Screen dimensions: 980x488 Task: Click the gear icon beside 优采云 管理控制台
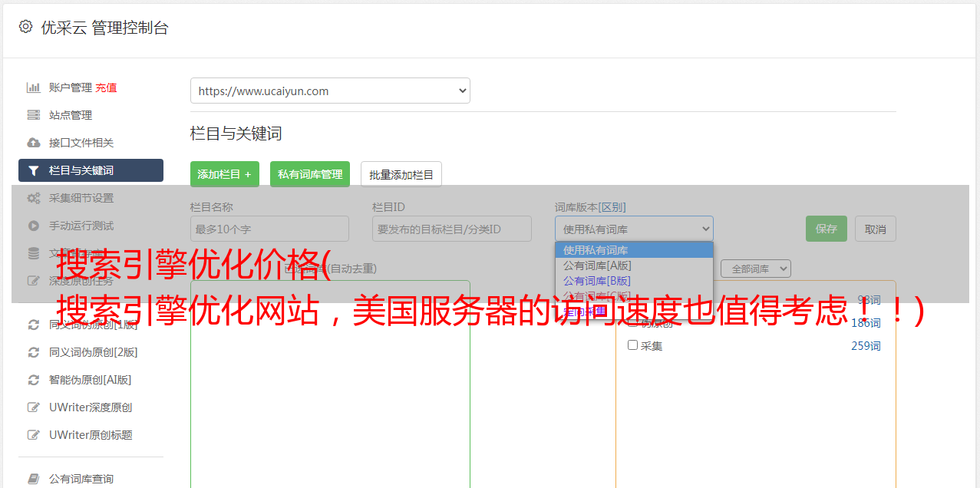tap(25, 27)
